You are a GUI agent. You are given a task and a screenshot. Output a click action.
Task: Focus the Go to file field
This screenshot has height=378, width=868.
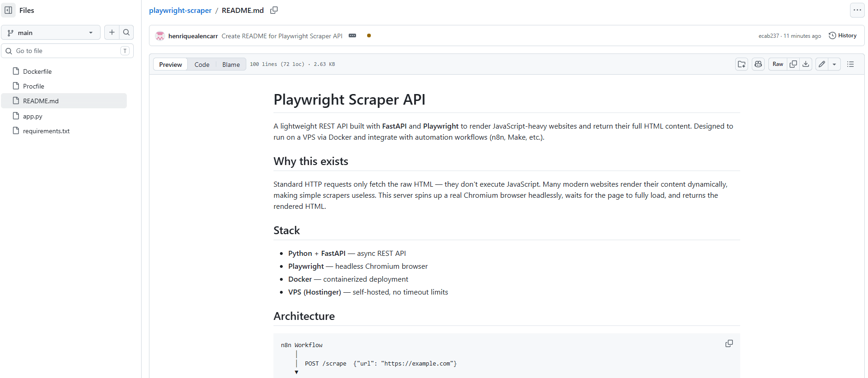point(67,51)
